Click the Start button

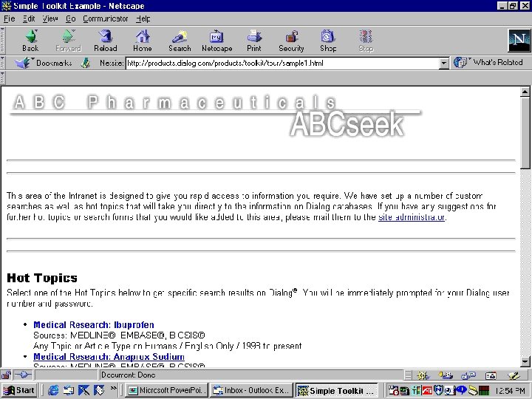coord(19,391)
